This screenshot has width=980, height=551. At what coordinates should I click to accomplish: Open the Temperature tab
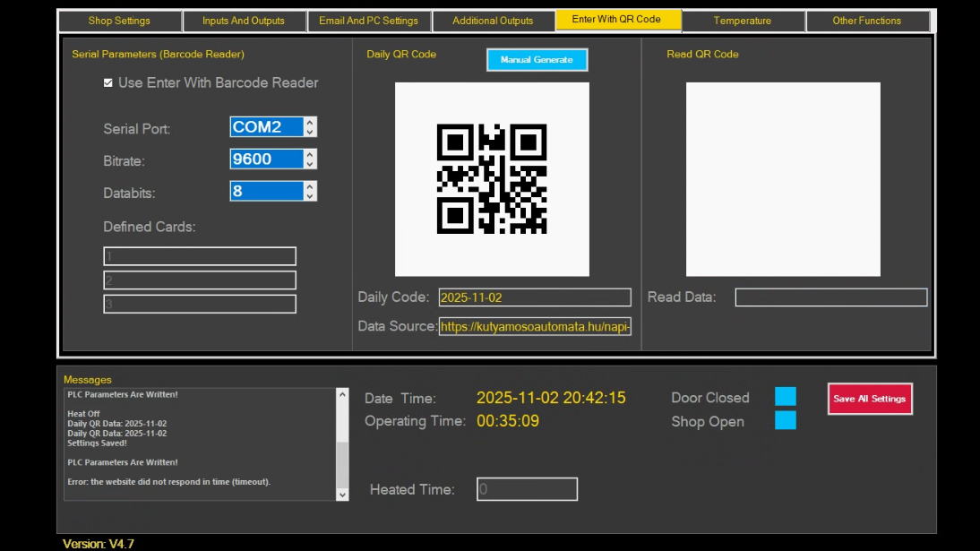[x=742, y=21]
